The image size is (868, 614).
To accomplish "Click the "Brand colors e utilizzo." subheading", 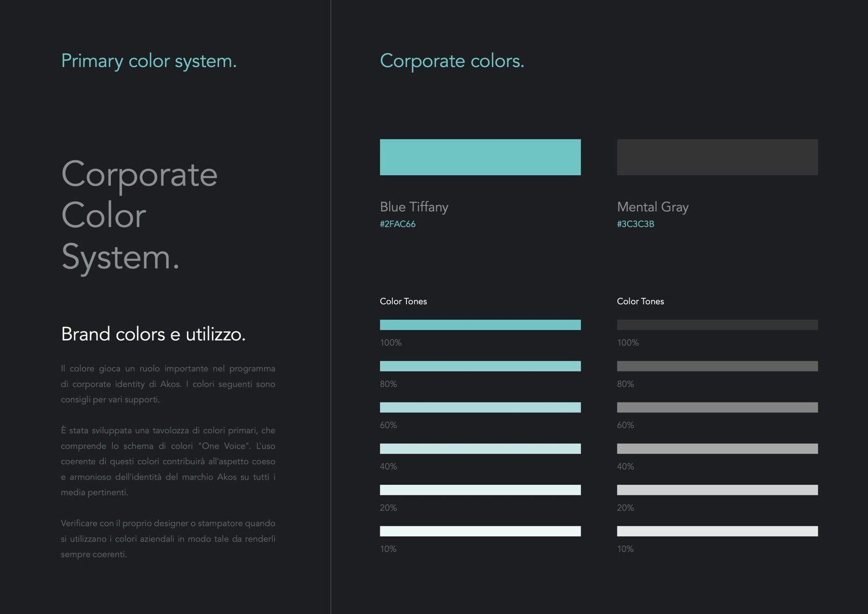I will tap(153, 334).
